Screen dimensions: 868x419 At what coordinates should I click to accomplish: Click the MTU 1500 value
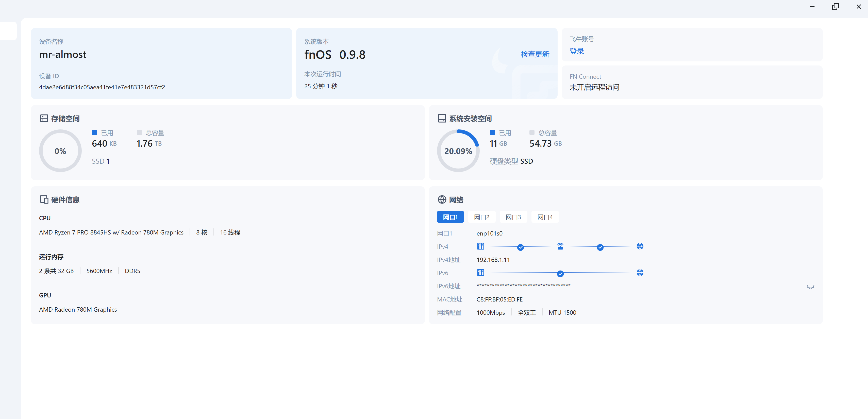tap(562, 313)
